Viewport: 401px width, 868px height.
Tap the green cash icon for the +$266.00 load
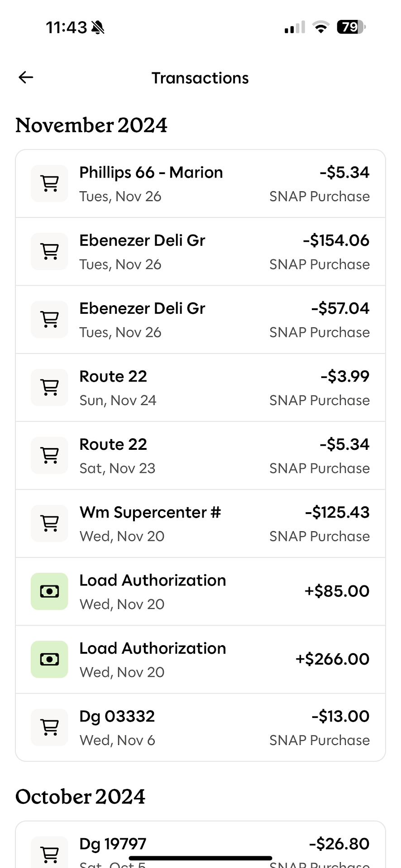point(49,659)
